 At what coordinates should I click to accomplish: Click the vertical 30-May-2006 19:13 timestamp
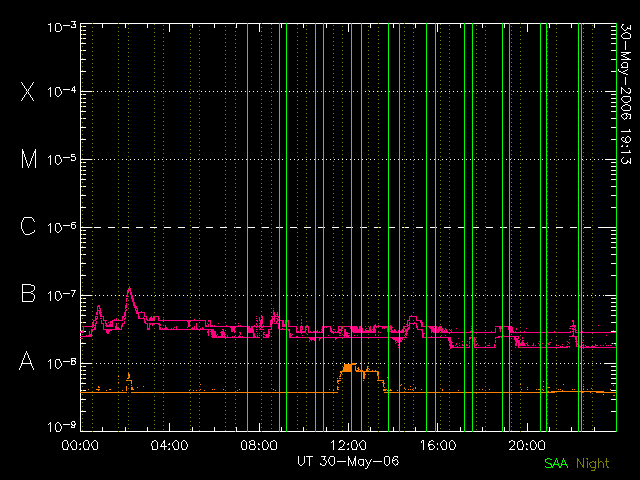pyautogui.click(x=625, y=93)
